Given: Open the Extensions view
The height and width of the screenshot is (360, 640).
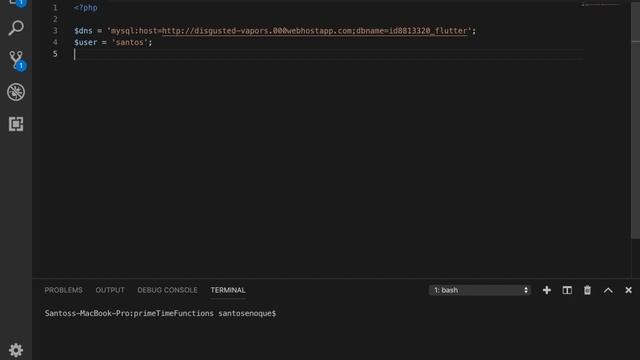Looking at the screenshot, I should [x=16, y=124].
